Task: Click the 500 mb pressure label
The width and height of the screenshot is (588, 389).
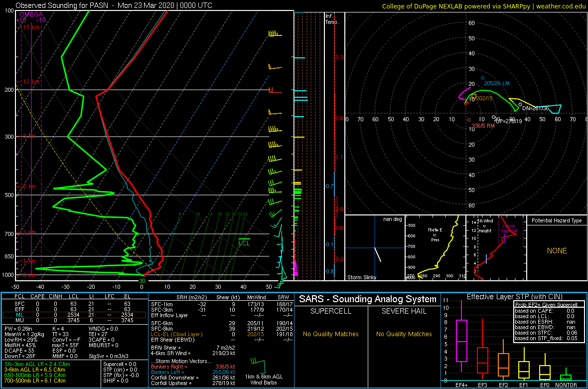Action: [x=8, y=195]
